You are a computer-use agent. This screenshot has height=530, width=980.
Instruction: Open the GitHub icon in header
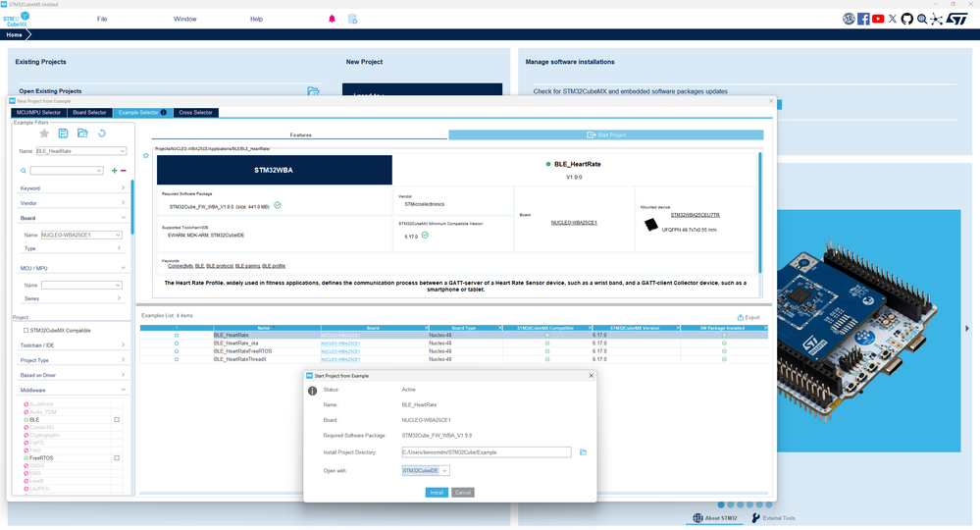pos(906,19)
